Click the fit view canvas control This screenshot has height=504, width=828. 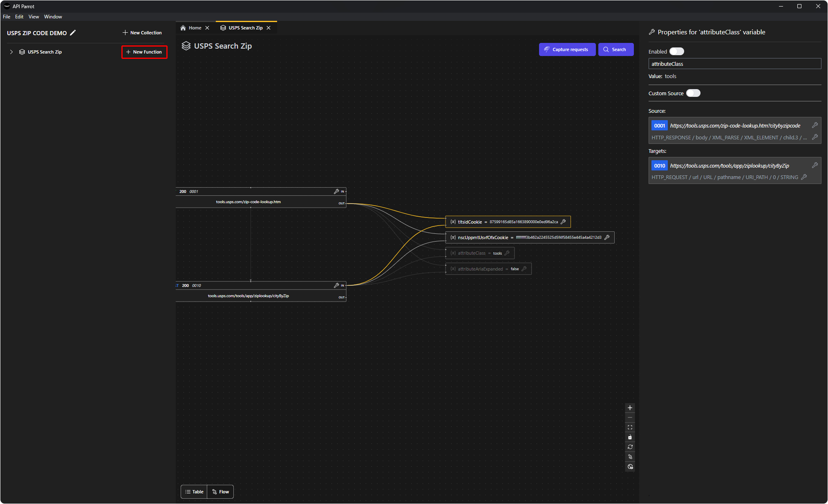(630, 427)
